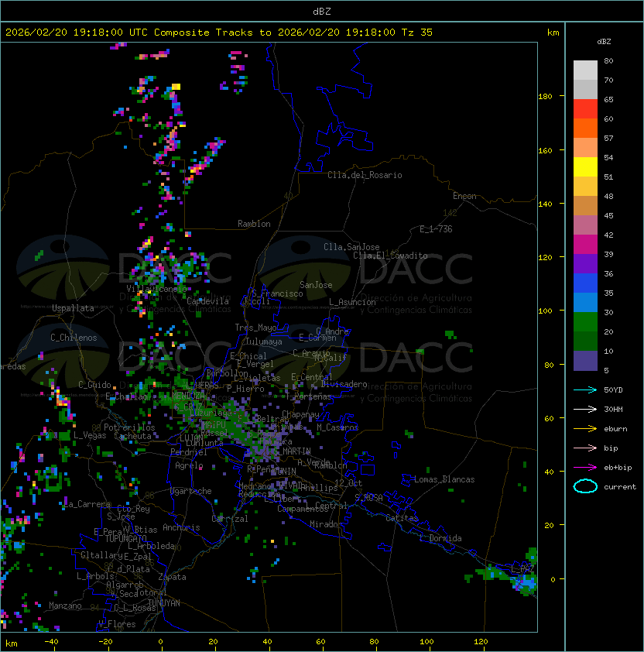Click the 'TUNUYAN' map label

tap(164, 603)
